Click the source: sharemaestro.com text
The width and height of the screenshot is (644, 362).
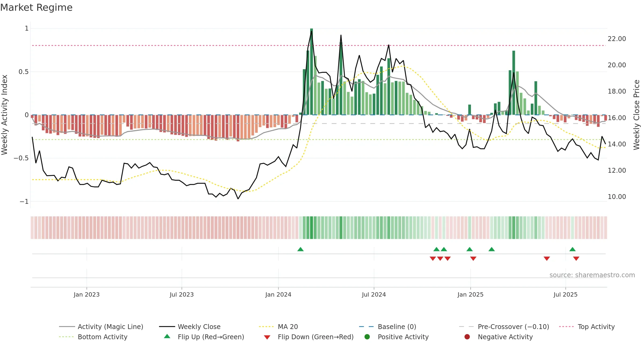click(592, 275)
